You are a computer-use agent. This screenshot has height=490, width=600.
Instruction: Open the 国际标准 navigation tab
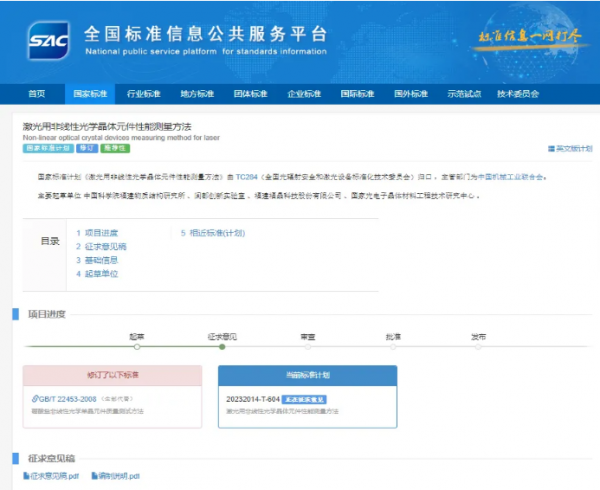pos(357,94)
